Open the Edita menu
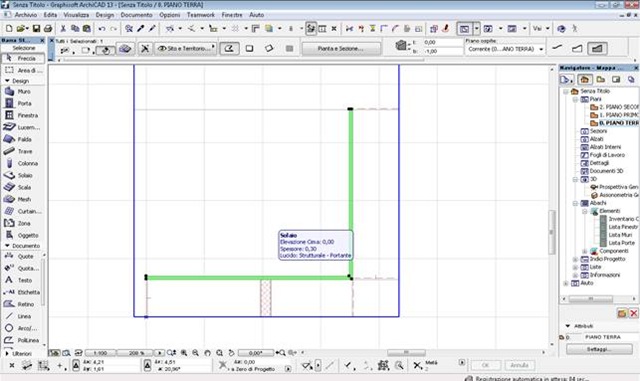The height and width of the screenshot is (381, 640). tap(50, 15)
